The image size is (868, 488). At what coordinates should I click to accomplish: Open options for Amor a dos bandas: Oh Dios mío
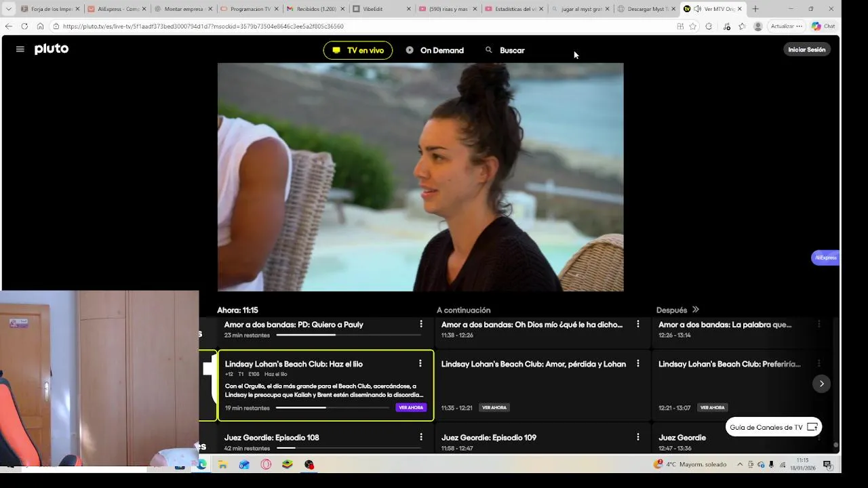(x=638, y=325)
